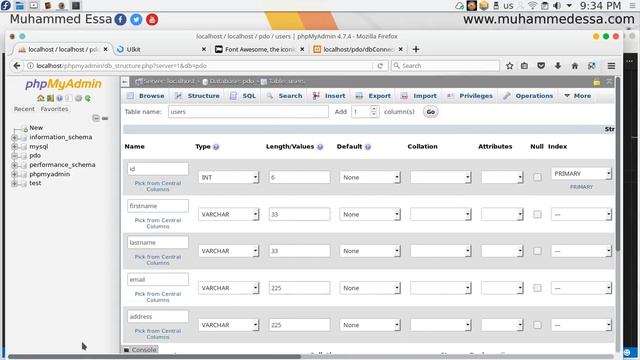Image resolution: width=640 pixels, height=360 pixels.
Task: Click the horizontal scrollbar at bottom
Action: point(154,356)
